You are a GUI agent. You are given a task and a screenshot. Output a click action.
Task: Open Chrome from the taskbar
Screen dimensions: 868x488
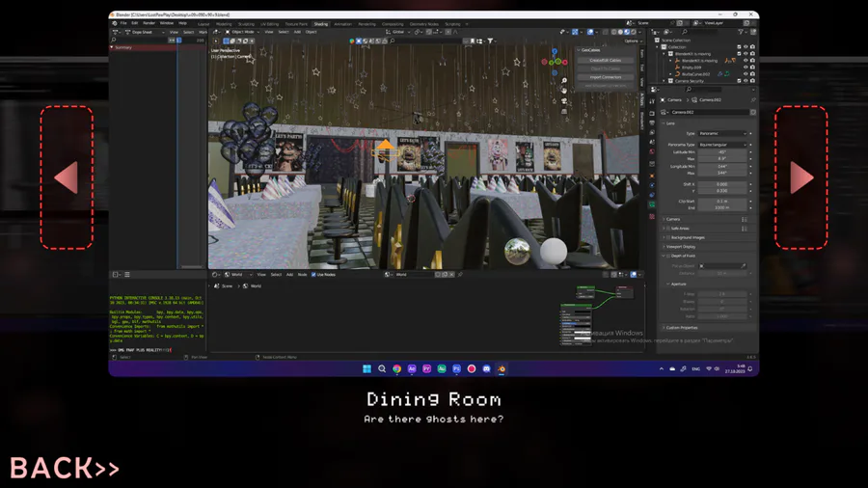tap(397, 368)
